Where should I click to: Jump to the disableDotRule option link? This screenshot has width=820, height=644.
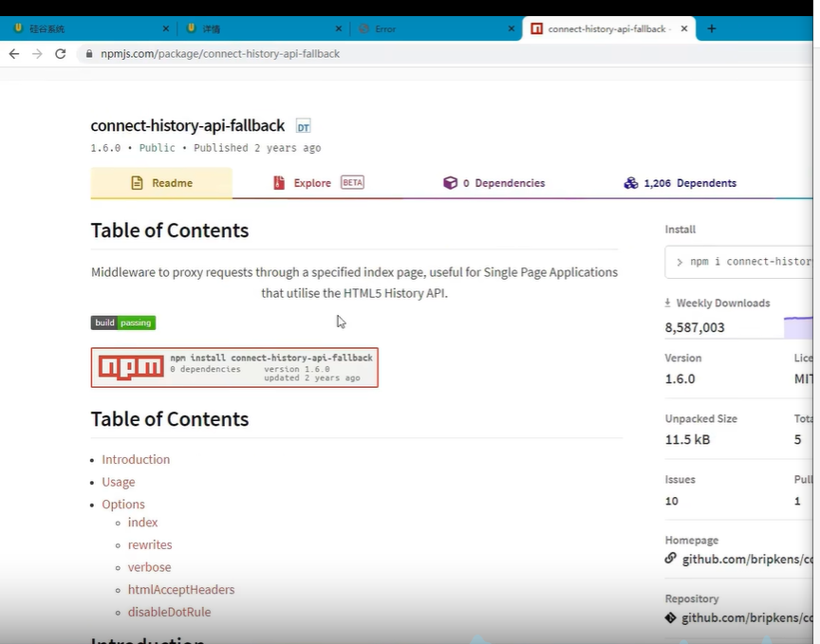point(170,612)
